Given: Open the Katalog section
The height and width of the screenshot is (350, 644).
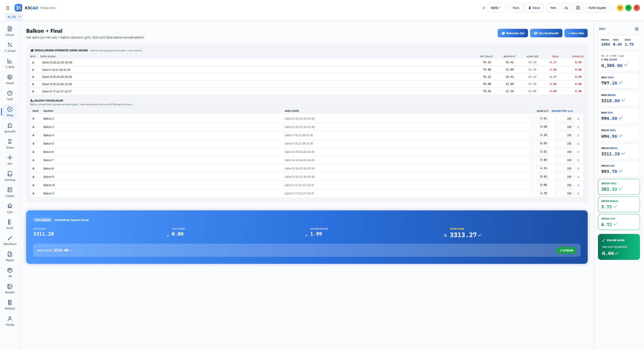Looking at the screenshot, I should pyautogui.click(x=10, y=176).
